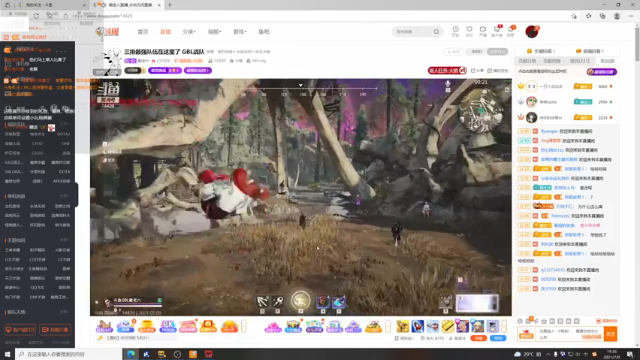Image resolution: width=640 pixels, height=360 pixels.
Task: Open the DOTA2 category in the sidebar
Action: pos(63,134)
